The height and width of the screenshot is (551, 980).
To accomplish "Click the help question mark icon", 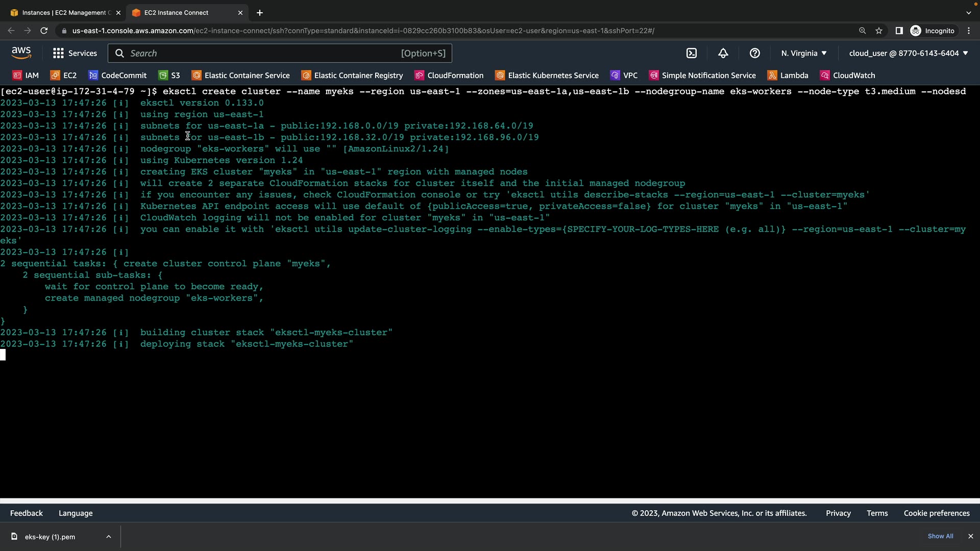I will (755, 53).
